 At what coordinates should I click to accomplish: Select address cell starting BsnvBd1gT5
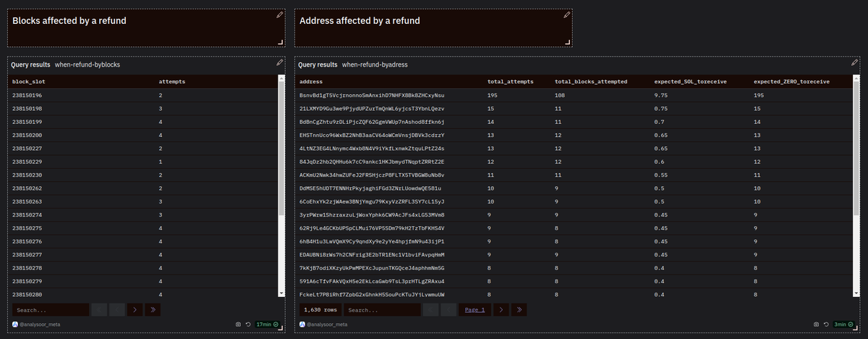(372, 96)
